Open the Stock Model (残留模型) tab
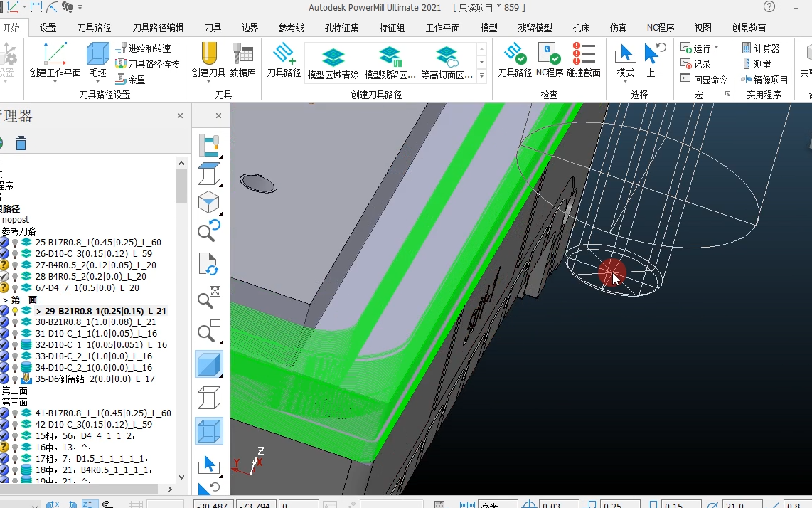The width and height of the screenshot is (812, 508). pyautogui.click(x=535, y=28)
